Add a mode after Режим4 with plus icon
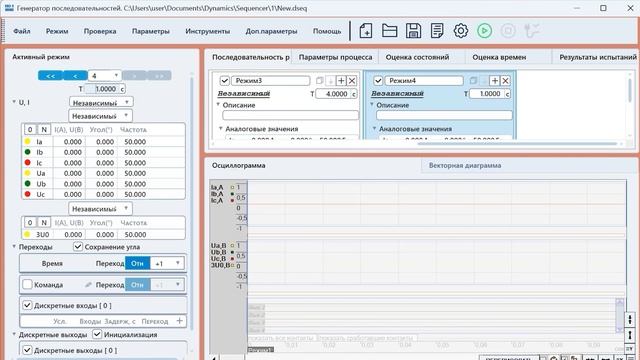 point(495,81)
